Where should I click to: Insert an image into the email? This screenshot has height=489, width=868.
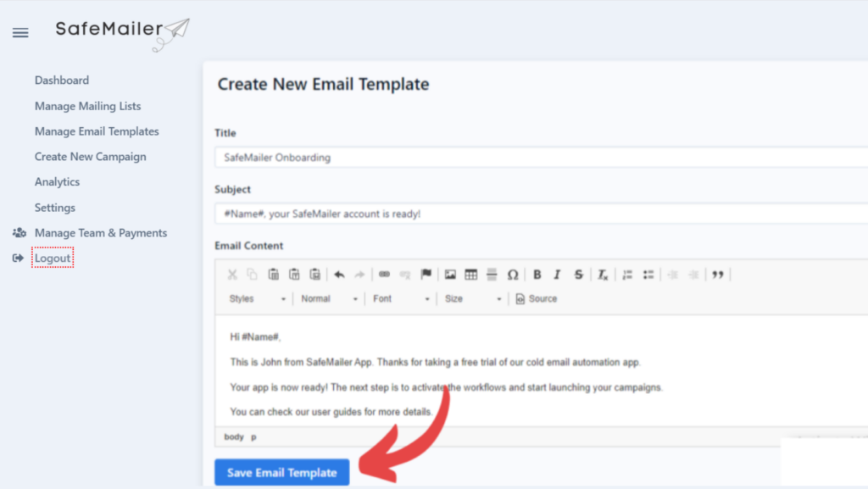[450, 275]
